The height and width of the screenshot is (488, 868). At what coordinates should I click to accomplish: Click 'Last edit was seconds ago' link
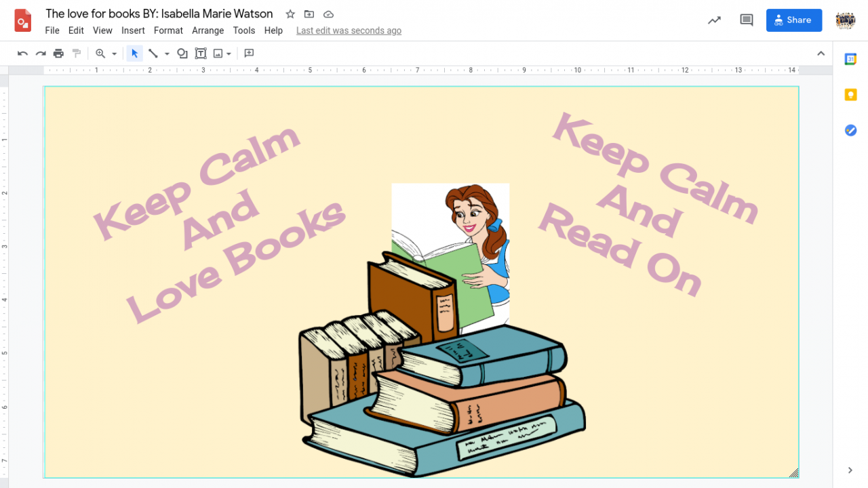pos(349,30)
